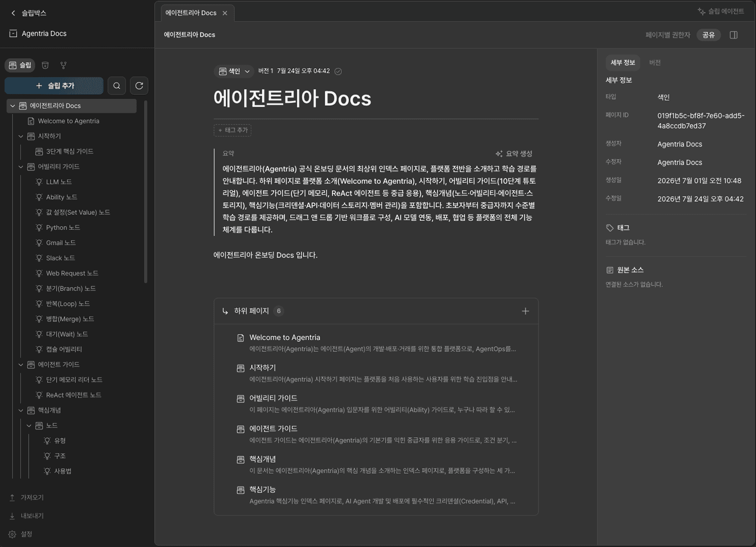Go back using the arrow beside 슬립박스
Image resolution: width=756 pixels, height=547 pixels.
13,13
